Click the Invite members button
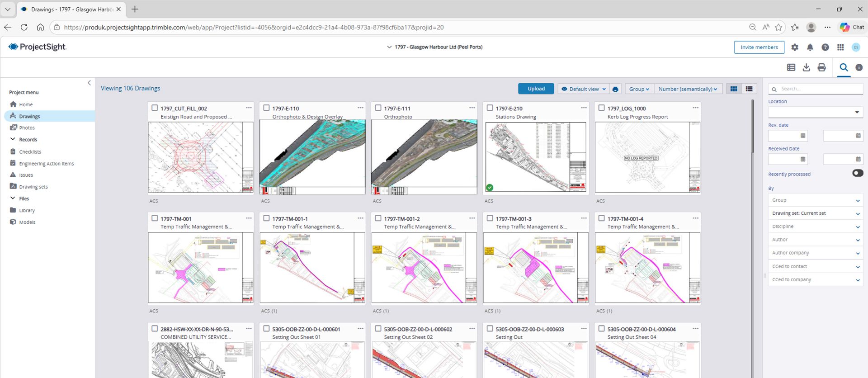The height and width of the screenshot is (378, 868). pyautogui.click(x=759, y=47)
